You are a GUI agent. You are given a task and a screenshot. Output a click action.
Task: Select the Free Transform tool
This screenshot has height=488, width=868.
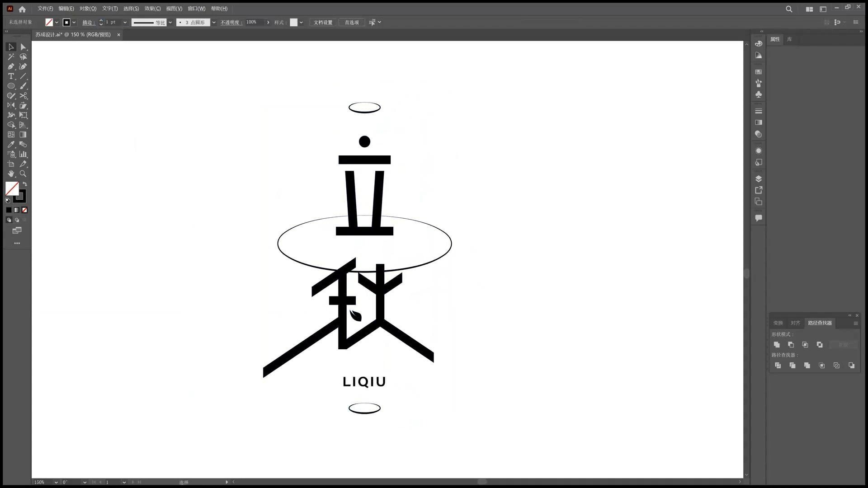pos(23,115)
